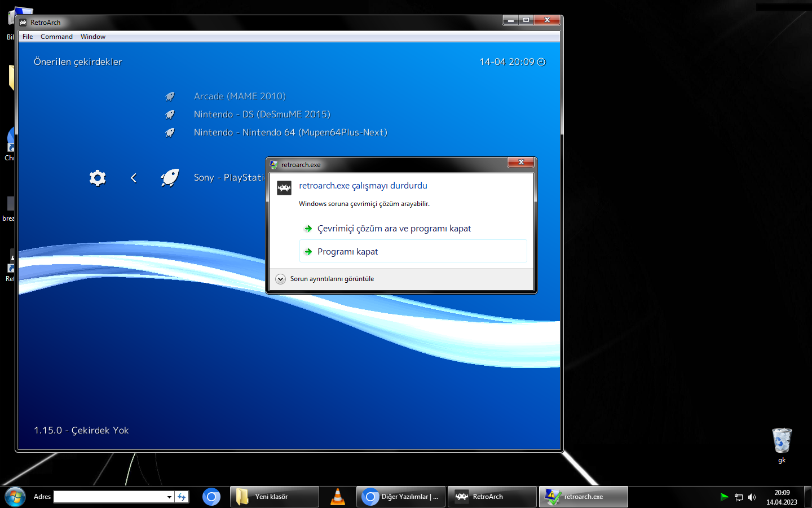Open the RetroArch settings gear icon
This screenshot has height=508, width=812.
pos(98,178)
